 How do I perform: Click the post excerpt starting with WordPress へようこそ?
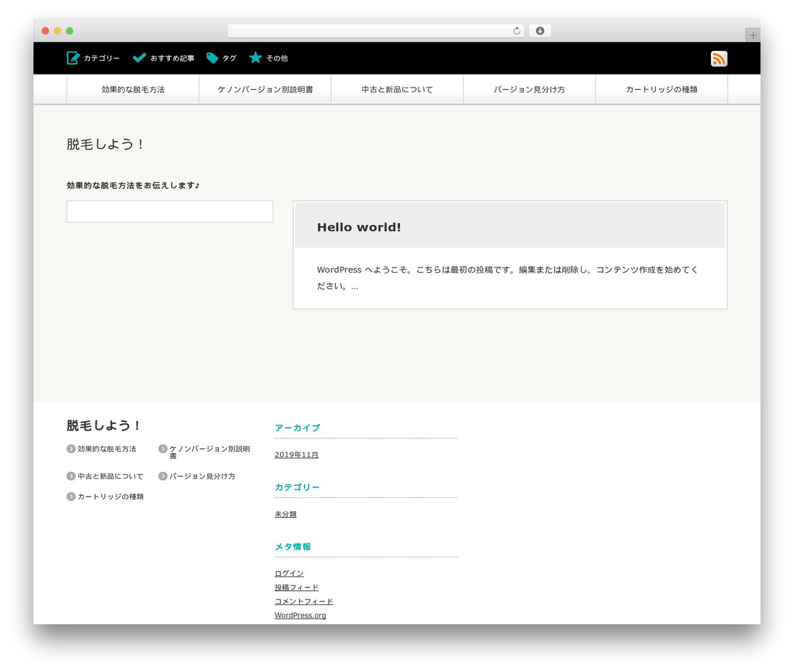pyautogui.click(x=507, y=278)
